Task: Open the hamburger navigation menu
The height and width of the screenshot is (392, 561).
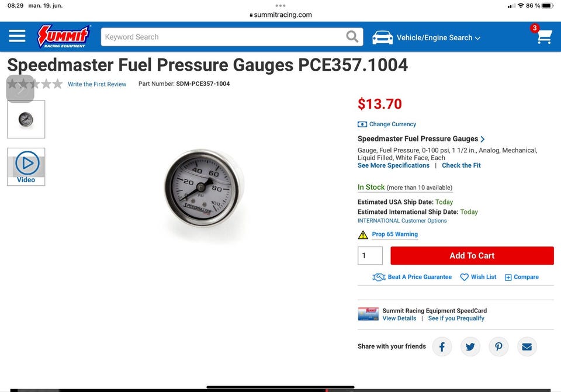Action: [x=17, y=36]
